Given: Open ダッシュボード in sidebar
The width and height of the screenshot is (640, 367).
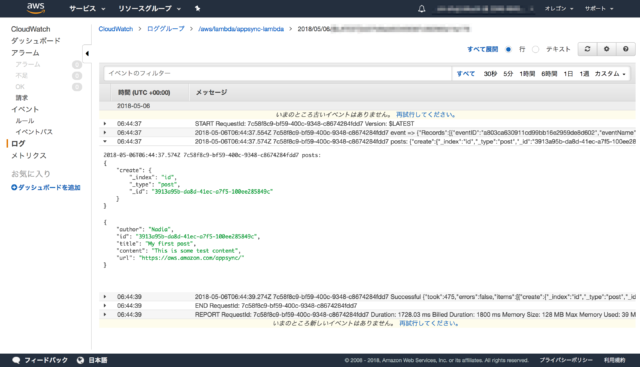Looking at the screenshot, I should click(x=36, y=41).
